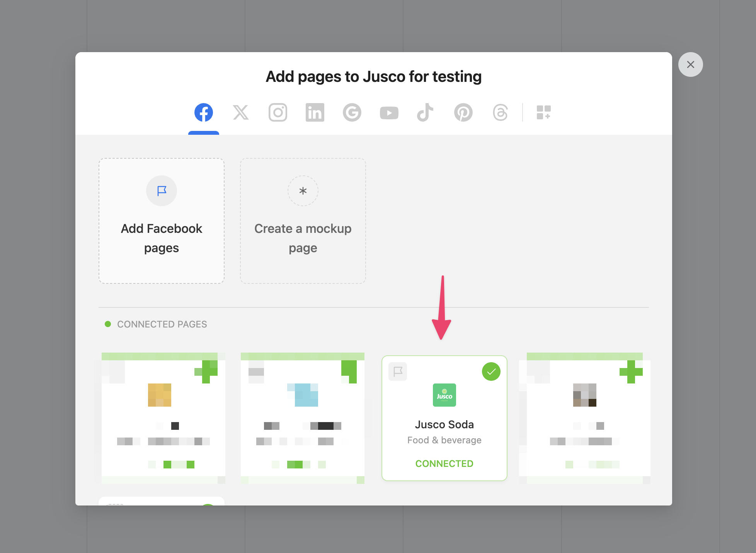Click the Threads platform icon
756x553 pixels.
click(500, 113)
